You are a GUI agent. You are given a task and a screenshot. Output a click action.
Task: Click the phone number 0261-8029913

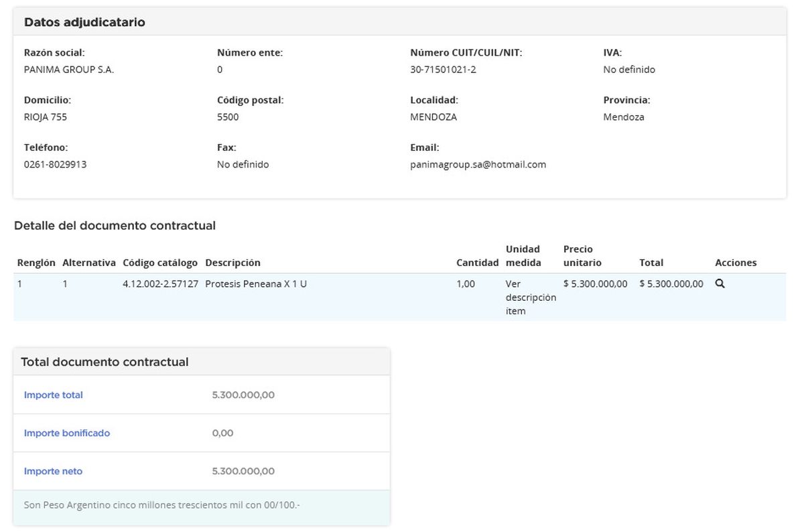(x=55, y=164)
